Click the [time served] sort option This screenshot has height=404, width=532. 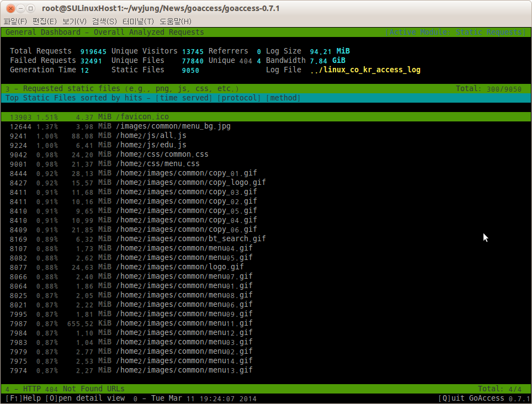(x=184, y=98)
